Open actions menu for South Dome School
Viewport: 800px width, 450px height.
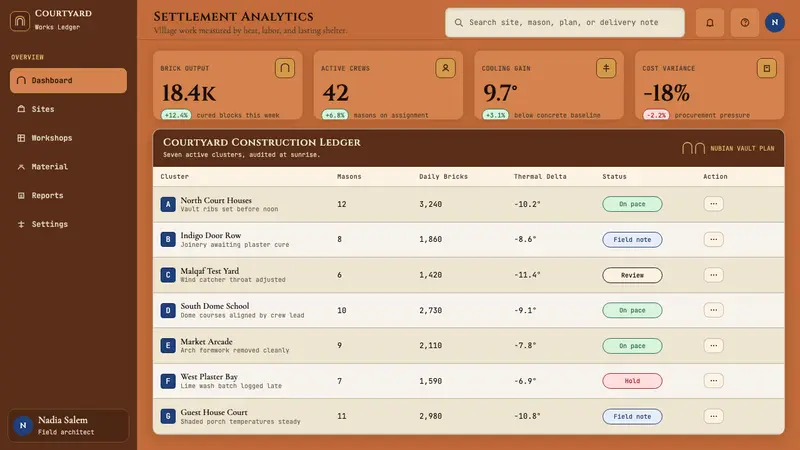click(713, 310)
